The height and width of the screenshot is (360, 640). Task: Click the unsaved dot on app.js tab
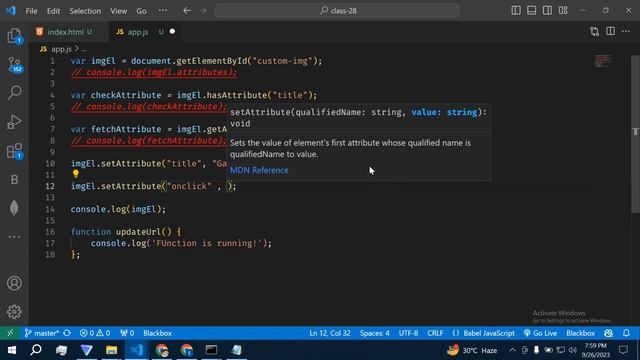172,31
